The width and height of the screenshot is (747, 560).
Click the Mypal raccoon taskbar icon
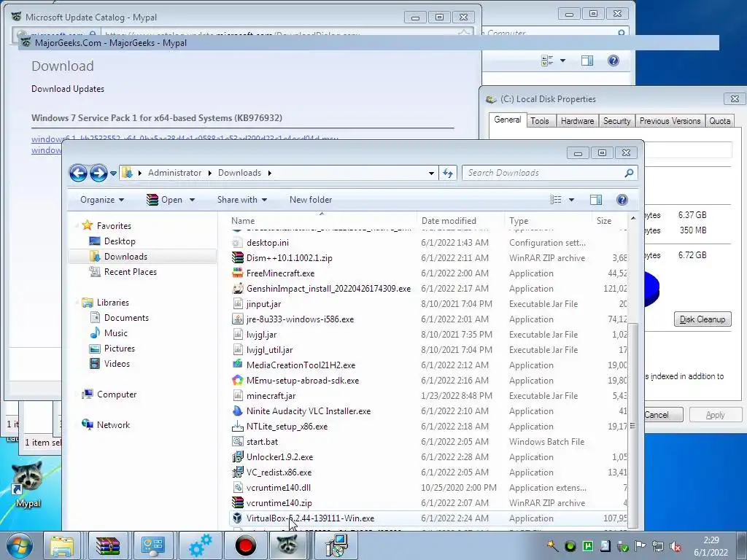pos(287,545)
